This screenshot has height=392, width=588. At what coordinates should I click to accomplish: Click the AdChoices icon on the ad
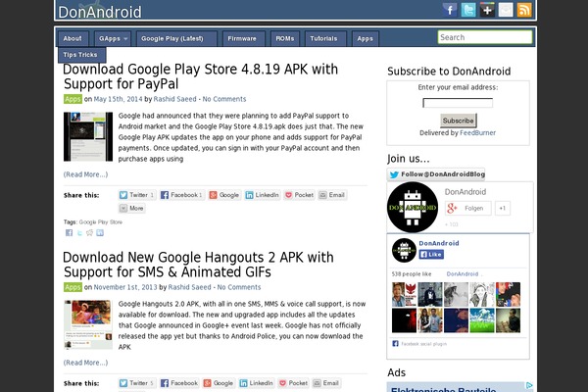point(529,385)
